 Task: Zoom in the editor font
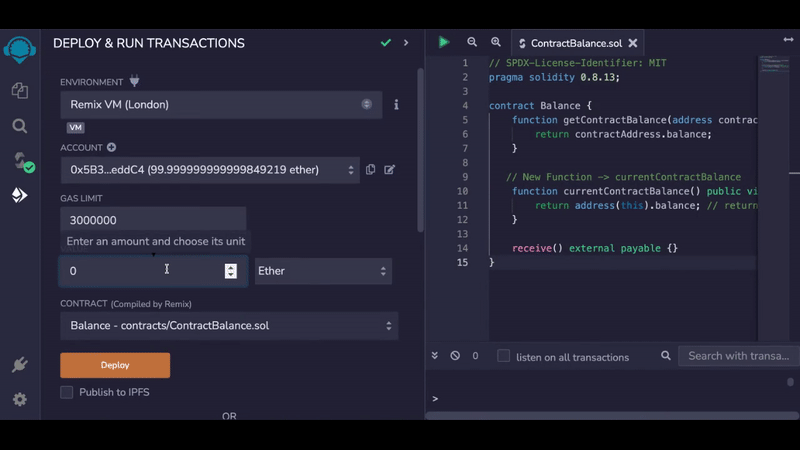[496, 43]
